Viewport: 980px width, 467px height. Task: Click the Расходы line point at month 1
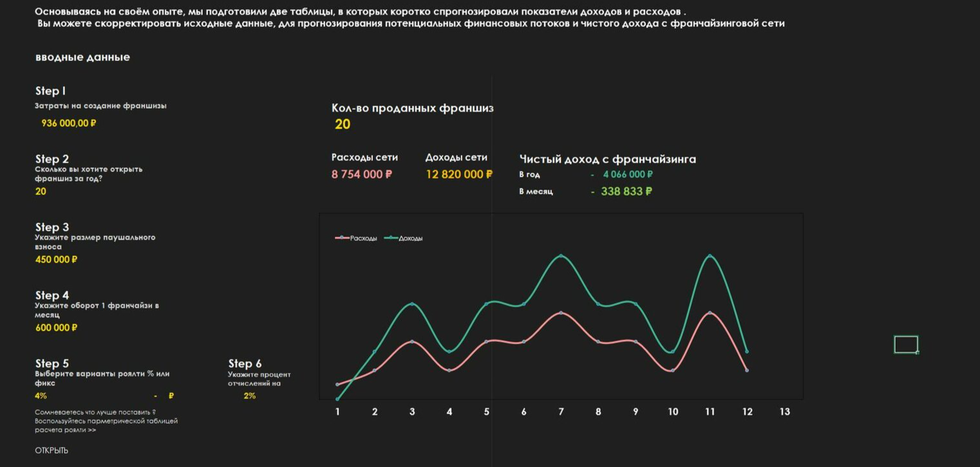pyautogui.click(x=337, y=385)
